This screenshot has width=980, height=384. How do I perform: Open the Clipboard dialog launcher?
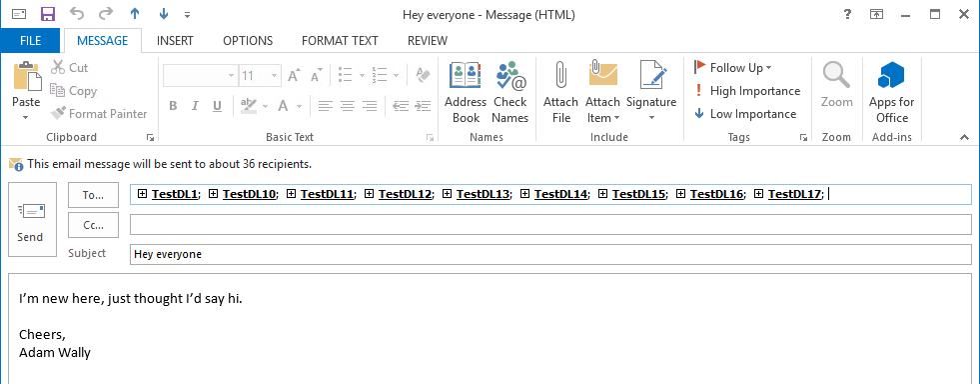point(150,137)
